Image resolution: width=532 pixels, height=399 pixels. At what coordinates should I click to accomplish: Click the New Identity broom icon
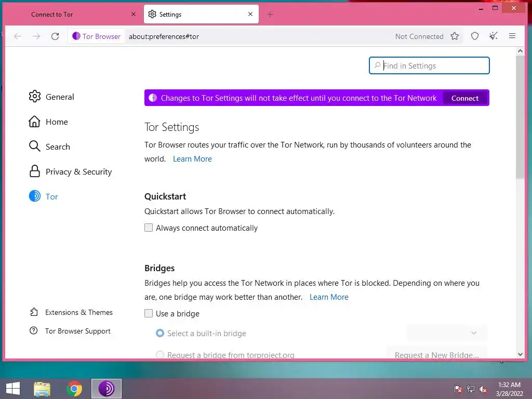click(494, 36)
